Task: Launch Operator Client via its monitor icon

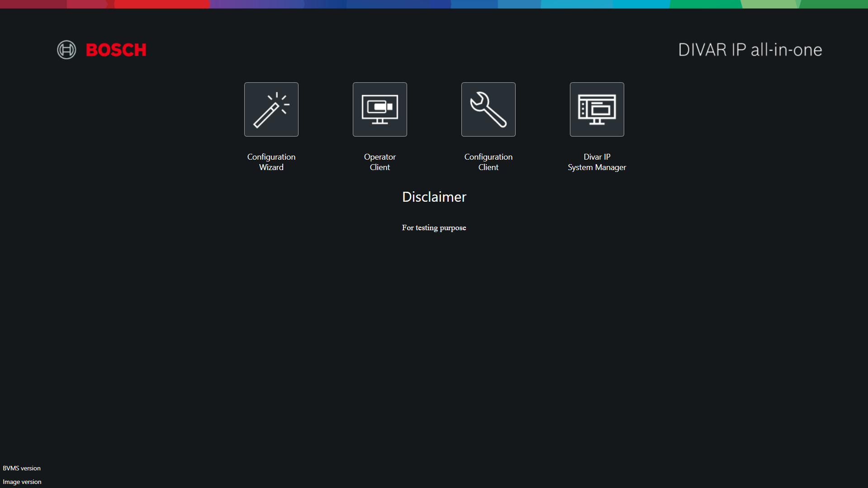Action: 380,109
